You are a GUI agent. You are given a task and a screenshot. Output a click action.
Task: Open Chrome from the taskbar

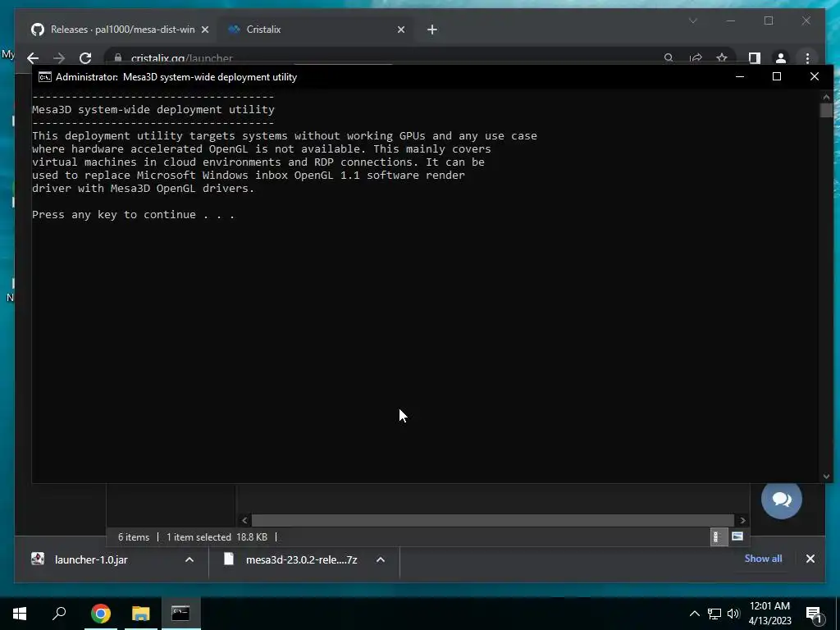tap(100, 614)
